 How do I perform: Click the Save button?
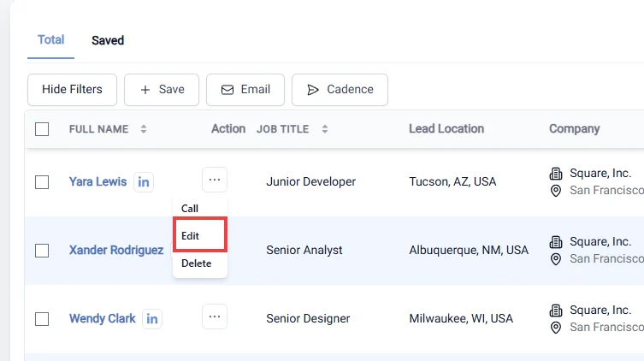pyautogui.click(x=162, y=90)
